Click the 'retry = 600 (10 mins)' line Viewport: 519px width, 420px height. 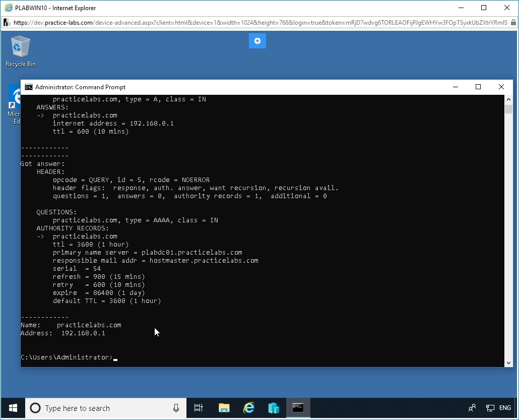(x=99, y=284)
